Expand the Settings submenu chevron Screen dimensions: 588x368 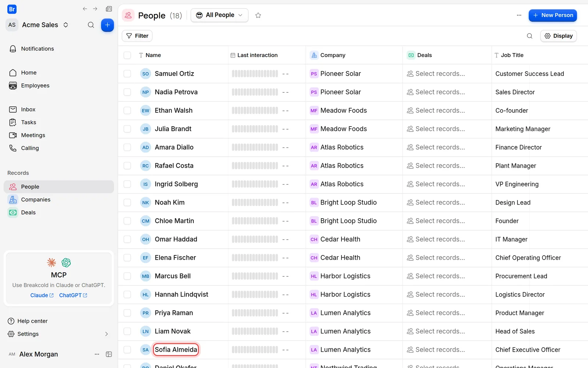pos(107,334)
